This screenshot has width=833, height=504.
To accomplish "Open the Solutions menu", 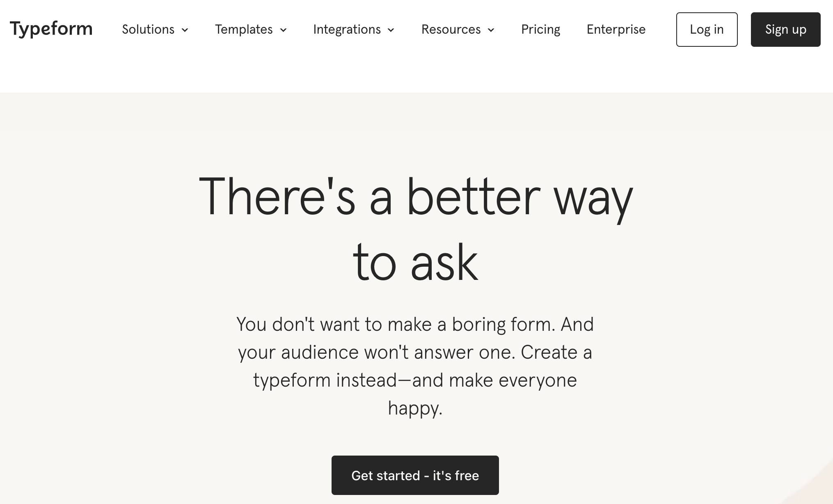I will coord(148,30).
